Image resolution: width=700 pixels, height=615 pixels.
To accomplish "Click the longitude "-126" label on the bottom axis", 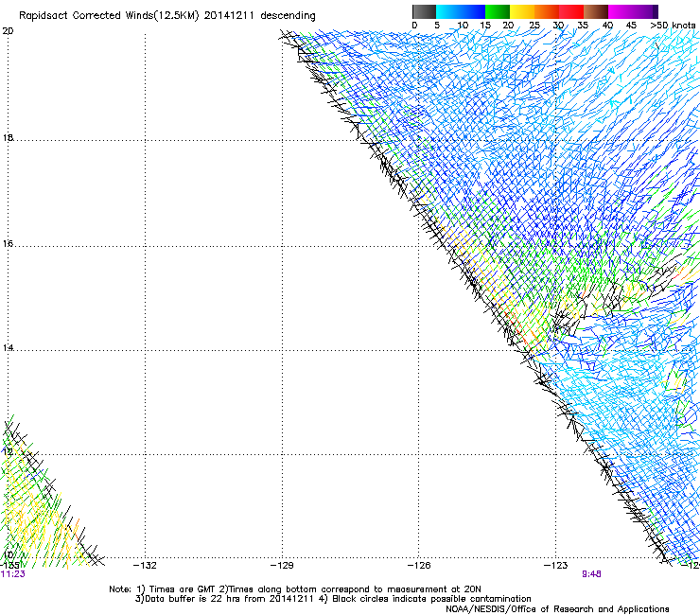I will click(x=419, y=566).
